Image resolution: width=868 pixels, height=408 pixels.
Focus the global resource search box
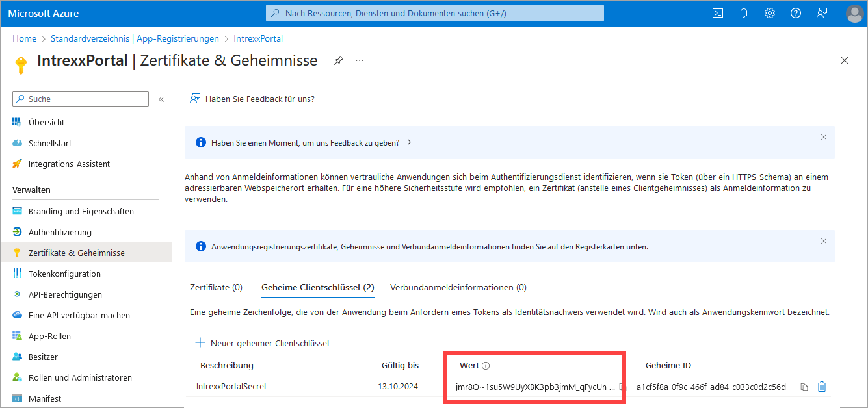coord(435,13)
